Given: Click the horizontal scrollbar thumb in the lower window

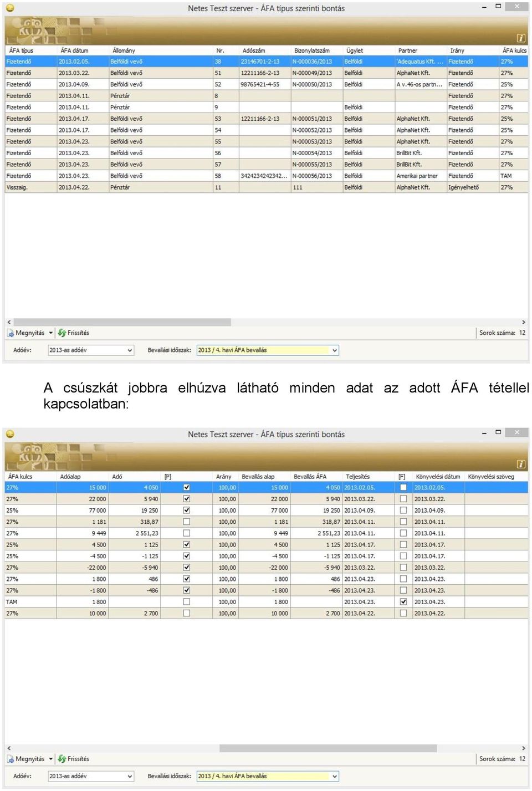Looking at the screenshot, I should coord(328,748).
